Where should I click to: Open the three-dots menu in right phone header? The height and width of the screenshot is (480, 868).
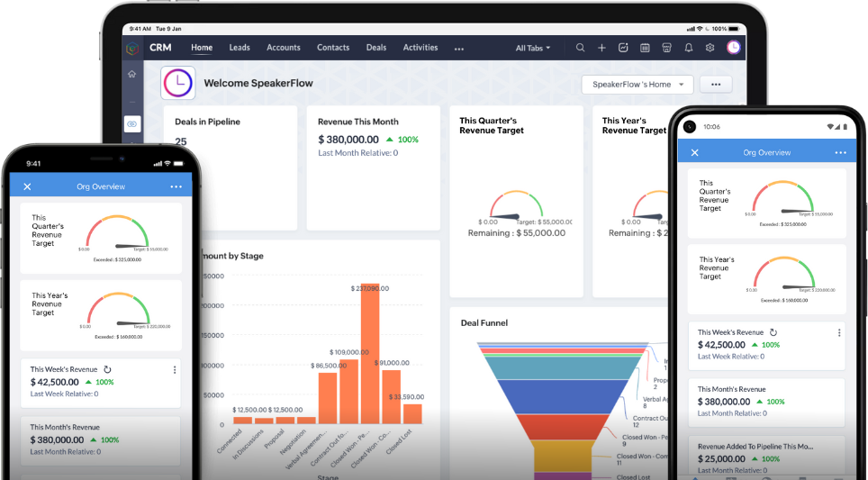(x=840, y=153)
